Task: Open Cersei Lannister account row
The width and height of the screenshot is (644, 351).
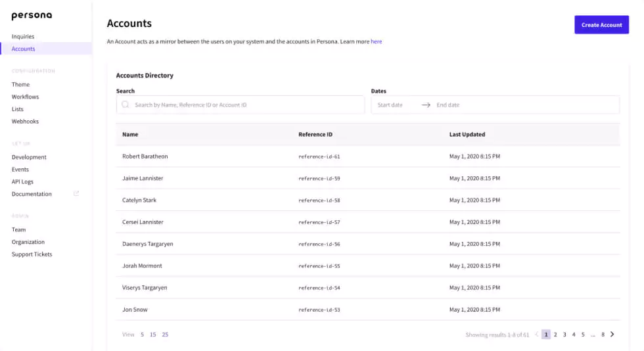Action: coord(368,222)
